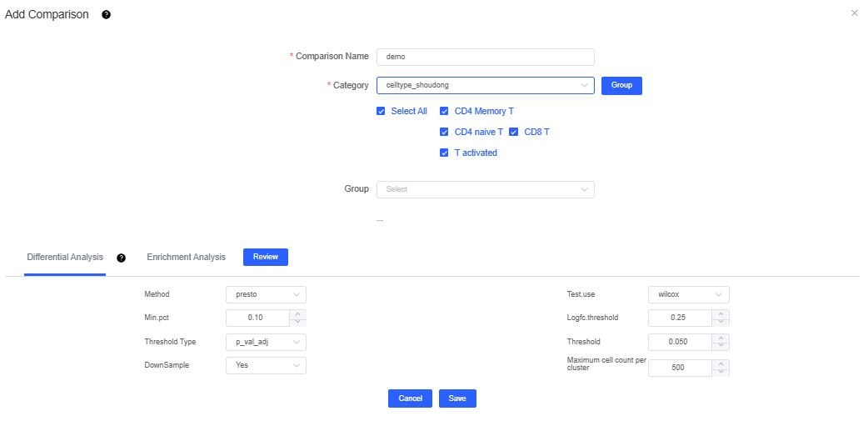Click the blue Save button
Image resolution: width=868 pixels, height=421 pixels.
tap(457, 398)
